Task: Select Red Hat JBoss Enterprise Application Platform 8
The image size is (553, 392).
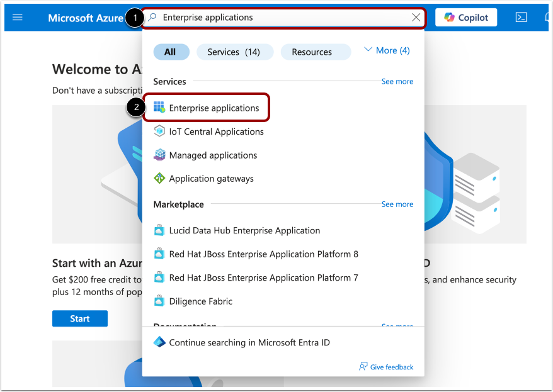Action: pyautogui.click(x=264, y=254)
